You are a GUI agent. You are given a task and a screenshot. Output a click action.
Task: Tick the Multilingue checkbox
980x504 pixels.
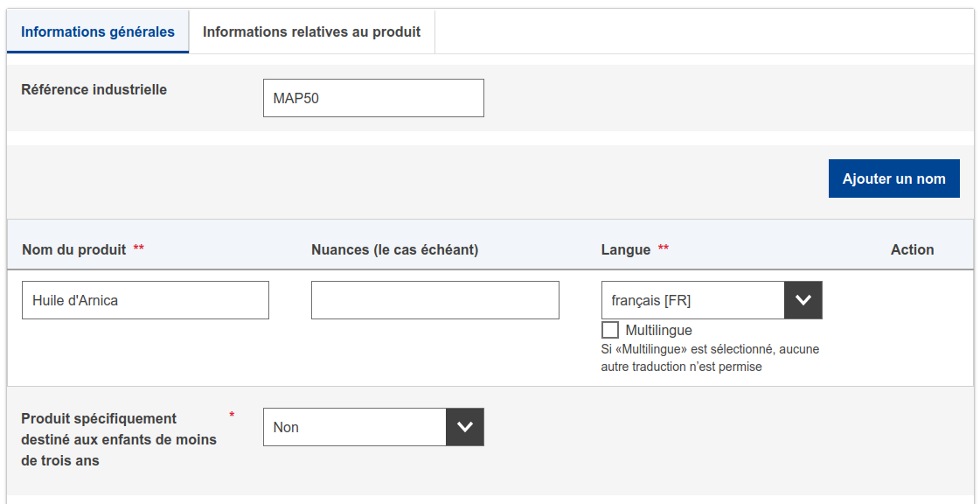[x=610, y=331]
